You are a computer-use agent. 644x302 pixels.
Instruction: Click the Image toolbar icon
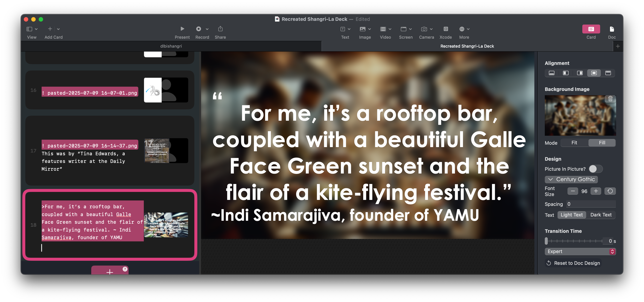click(x=363, y=29)
